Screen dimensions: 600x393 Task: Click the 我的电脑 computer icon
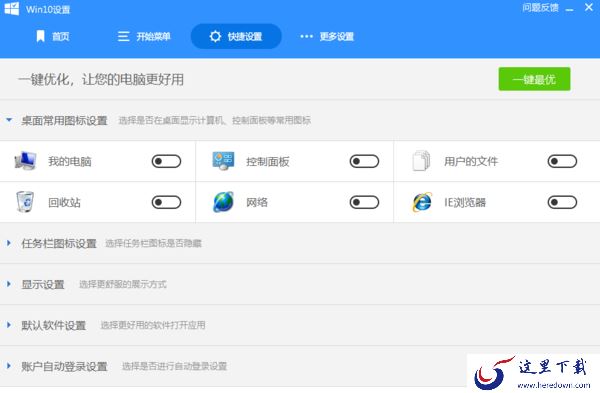tap(25, 161)
